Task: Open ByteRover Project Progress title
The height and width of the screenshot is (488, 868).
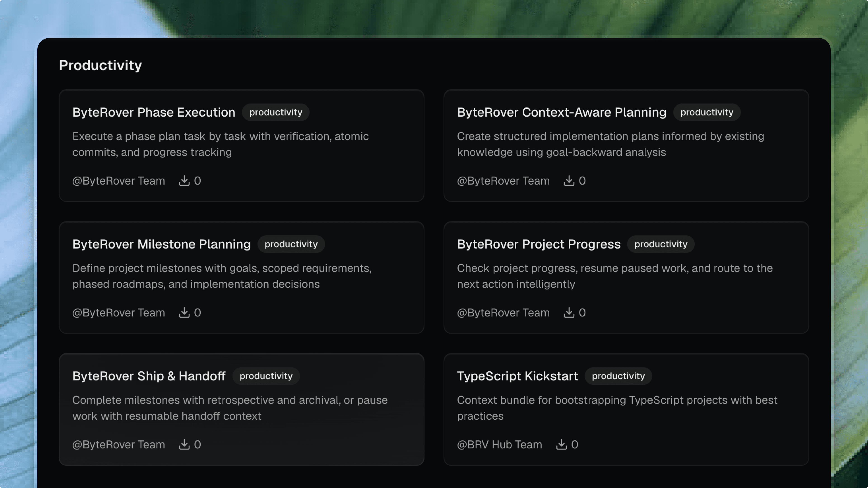Action: coord(538,244)
